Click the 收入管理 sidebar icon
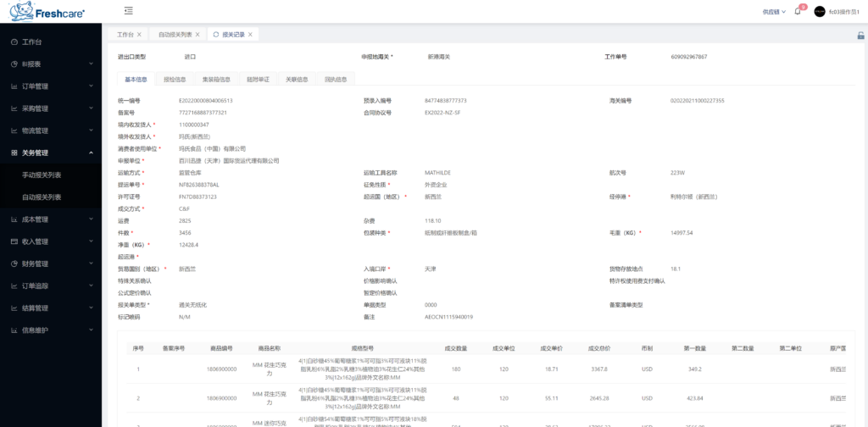This screenshot has height=427, width=868. [x=14, y=241]
